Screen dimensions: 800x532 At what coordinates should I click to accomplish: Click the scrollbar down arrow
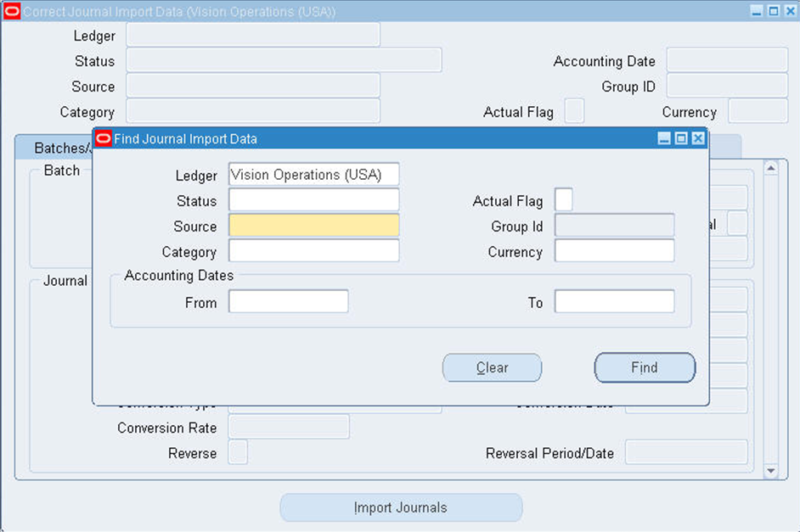pos(771,469)
